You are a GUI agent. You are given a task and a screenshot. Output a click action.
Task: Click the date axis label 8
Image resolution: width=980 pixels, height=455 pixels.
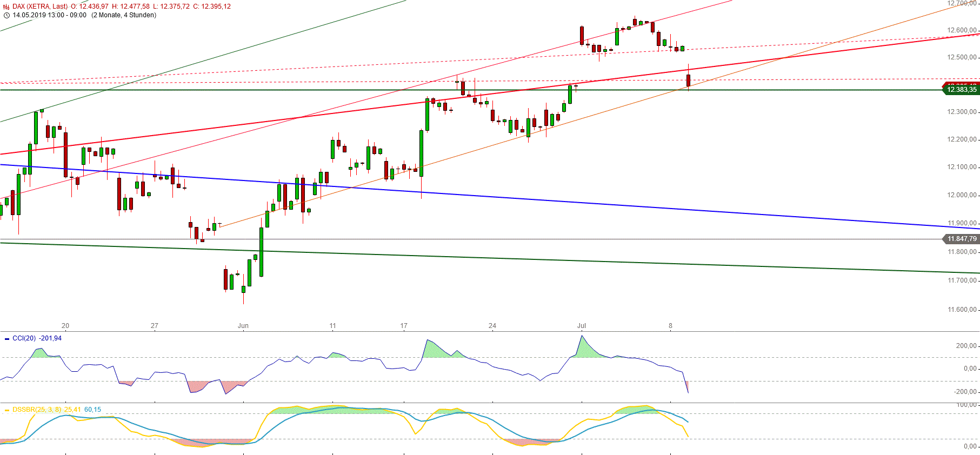[670, 326]
